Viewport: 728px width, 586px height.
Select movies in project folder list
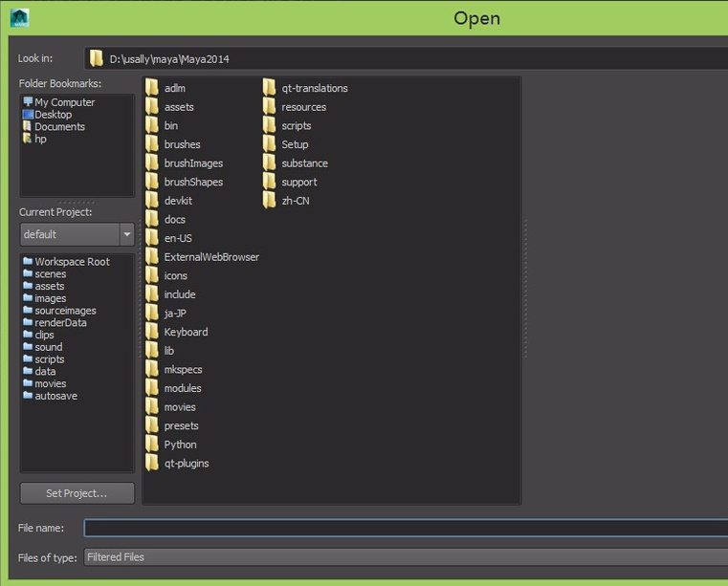(x=45, y=383)
